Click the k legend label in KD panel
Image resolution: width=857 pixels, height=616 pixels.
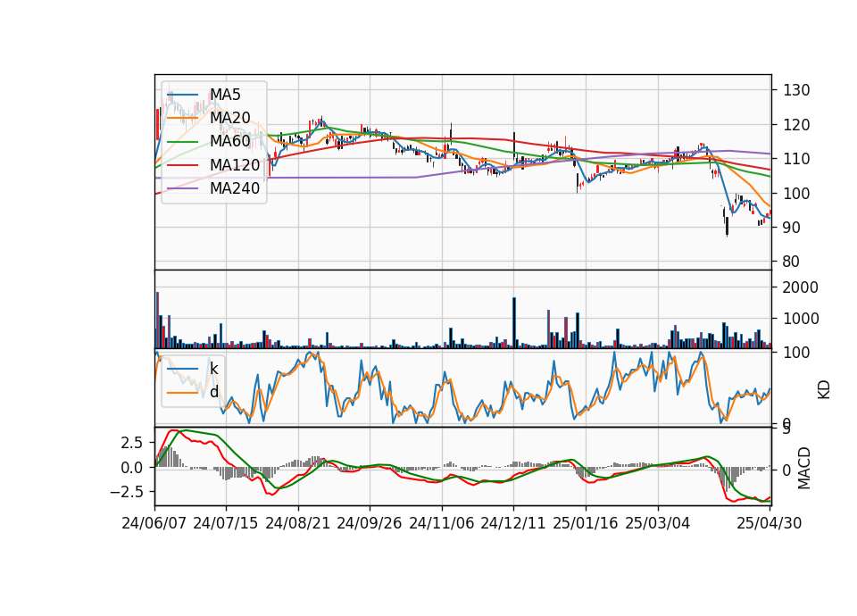pyautogui.click(x=213, y=369)
